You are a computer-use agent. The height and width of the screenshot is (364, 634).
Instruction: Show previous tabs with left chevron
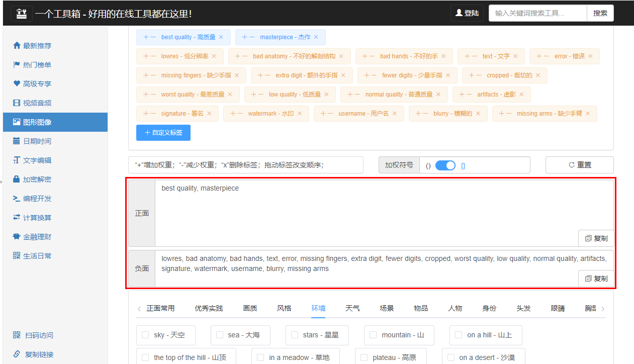(x=139, y=309)
